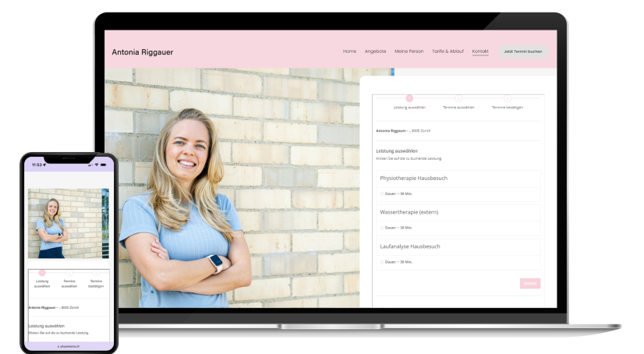The width and height of the screenshot is (644, 354).
Task: Click the Antonia Riggauer site title
Action: pos(143,52)
